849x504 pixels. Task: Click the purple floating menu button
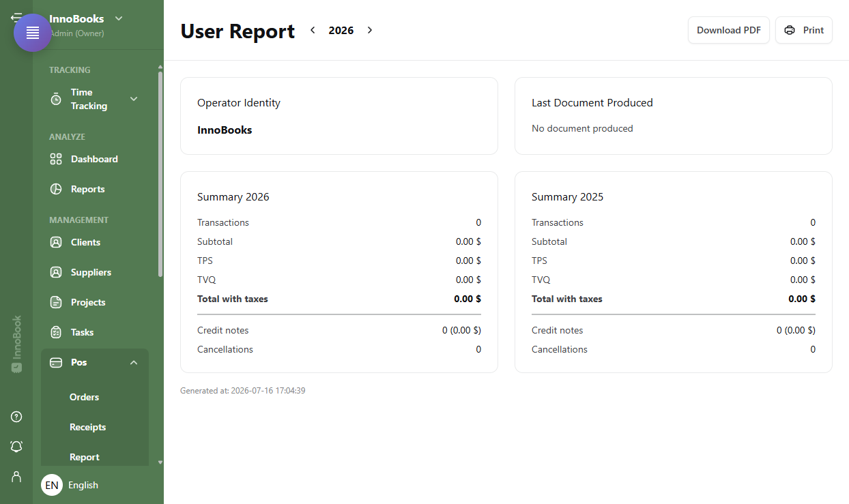(x=33, y=33)
